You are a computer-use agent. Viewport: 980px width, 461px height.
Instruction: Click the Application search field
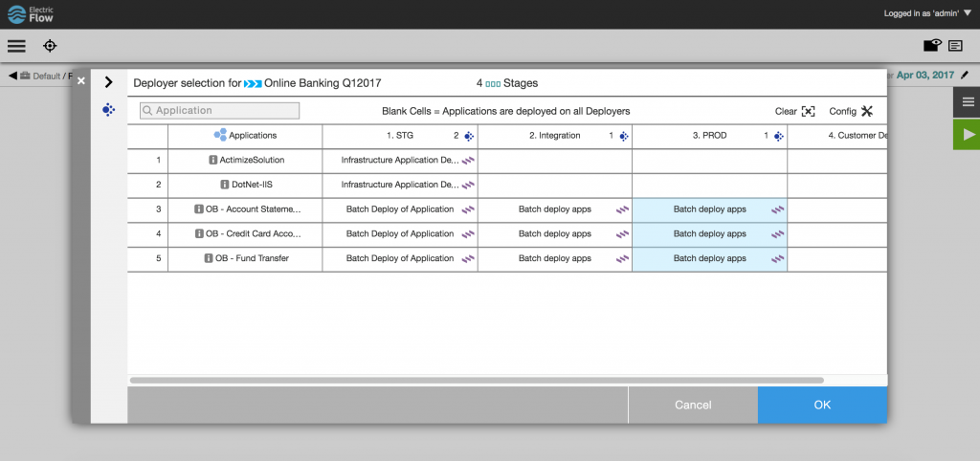(x=219, y=111)
